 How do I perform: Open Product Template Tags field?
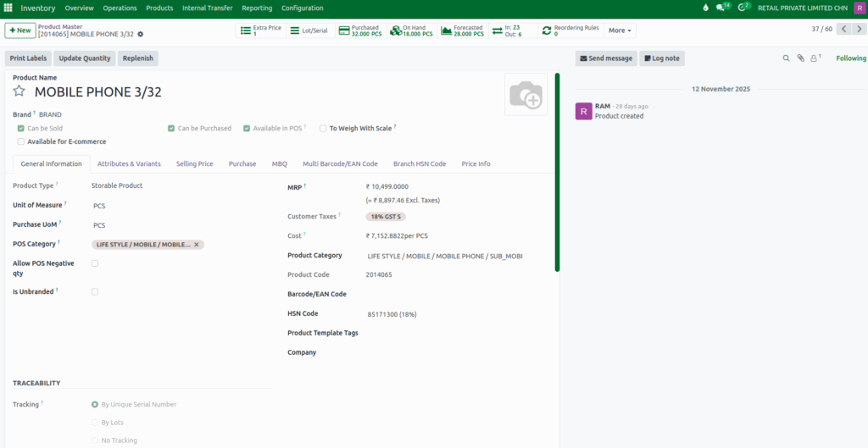click(457, 334)
